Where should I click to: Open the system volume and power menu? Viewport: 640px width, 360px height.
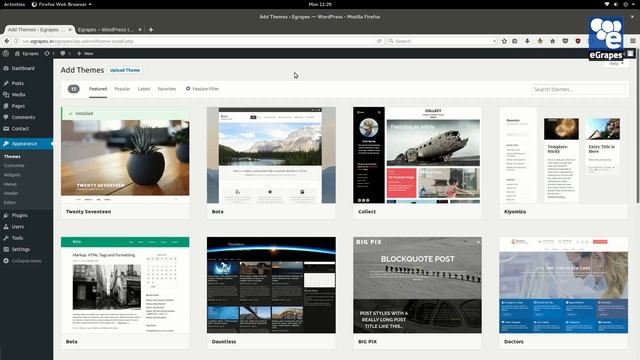click(x=620, y=4)
